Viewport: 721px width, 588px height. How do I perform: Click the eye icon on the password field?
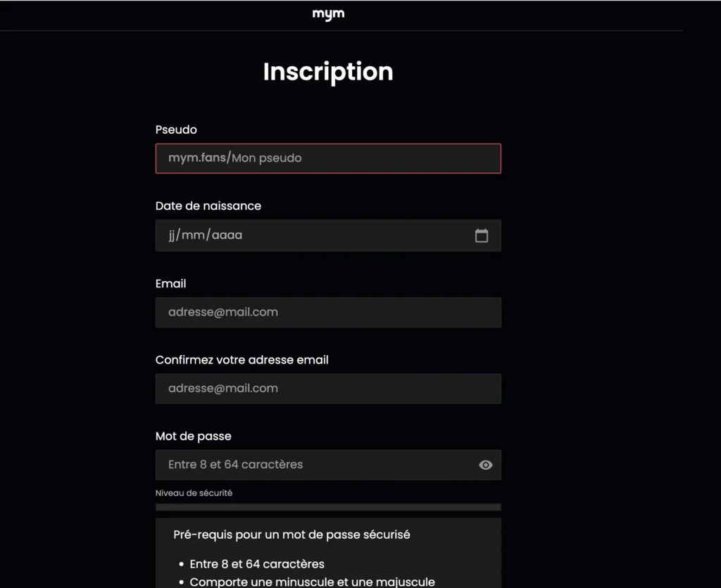click(x=485, y=465)
